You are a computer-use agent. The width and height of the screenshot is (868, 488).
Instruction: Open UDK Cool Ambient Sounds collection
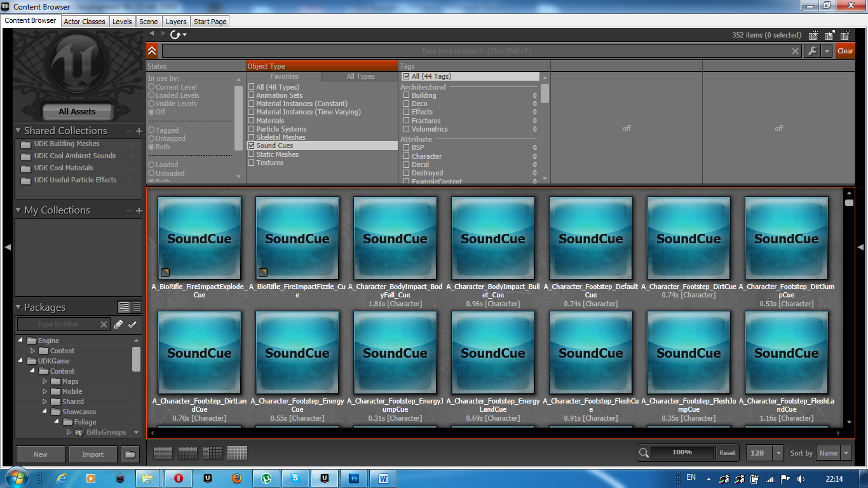pos(75,156)
